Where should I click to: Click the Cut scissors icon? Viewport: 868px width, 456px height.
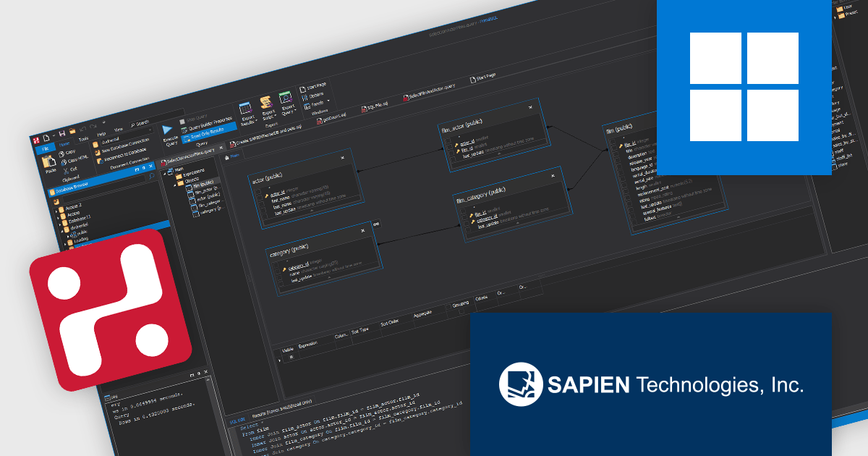[x=66, y=171]
